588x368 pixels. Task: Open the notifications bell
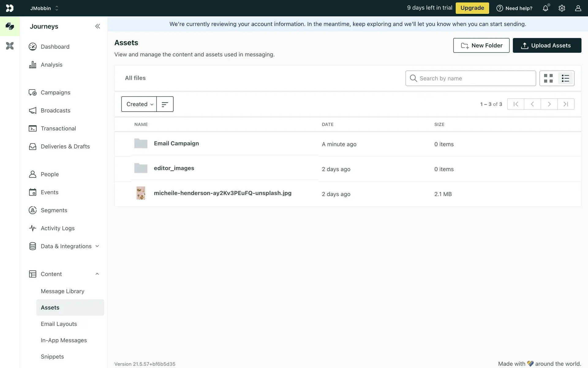point(545,8)
